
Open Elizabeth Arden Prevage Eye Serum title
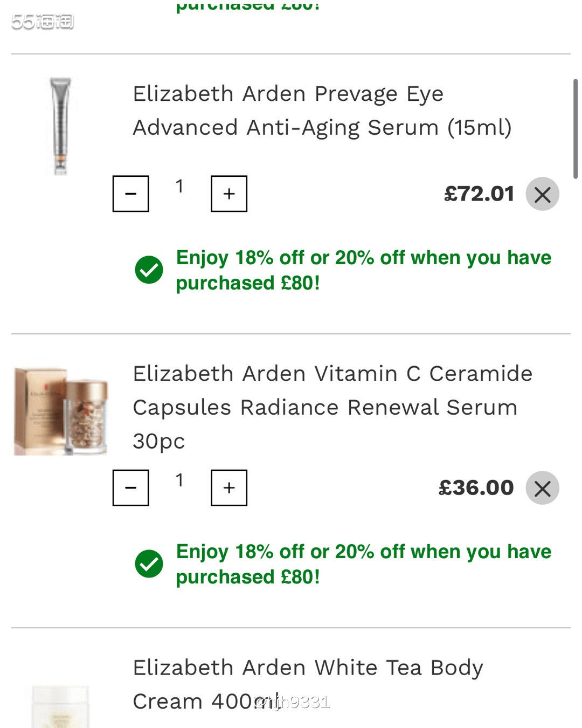[x=322, y=111]
